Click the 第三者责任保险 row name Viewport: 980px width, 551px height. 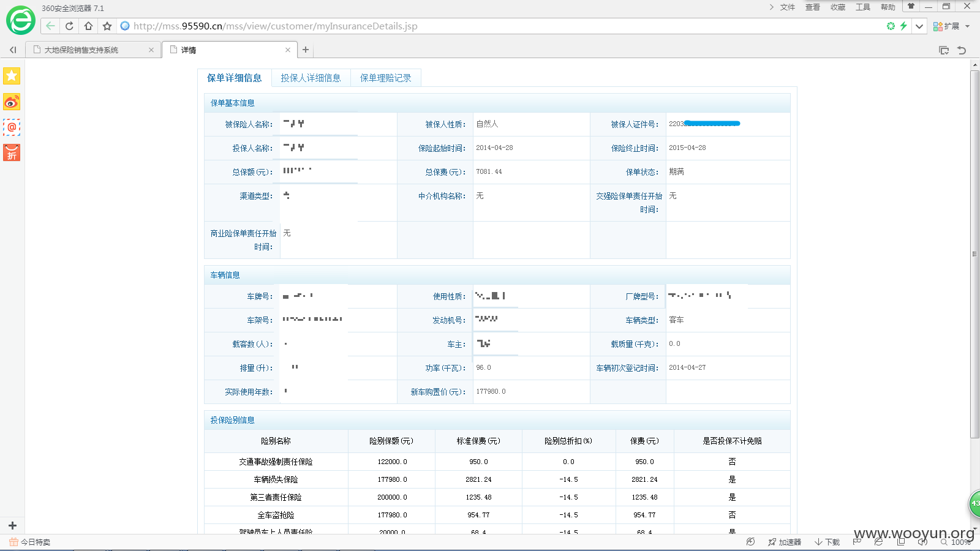click(276, 497)
